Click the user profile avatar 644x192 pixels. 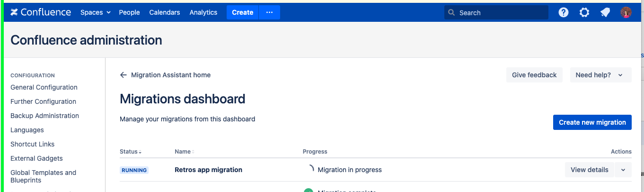(x=626, y=12)
